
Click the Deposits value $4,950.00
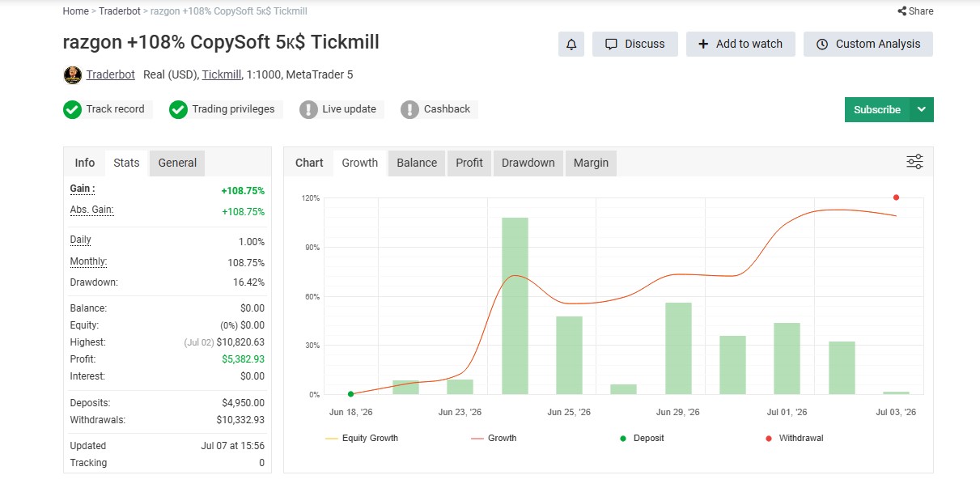(243, 403)
